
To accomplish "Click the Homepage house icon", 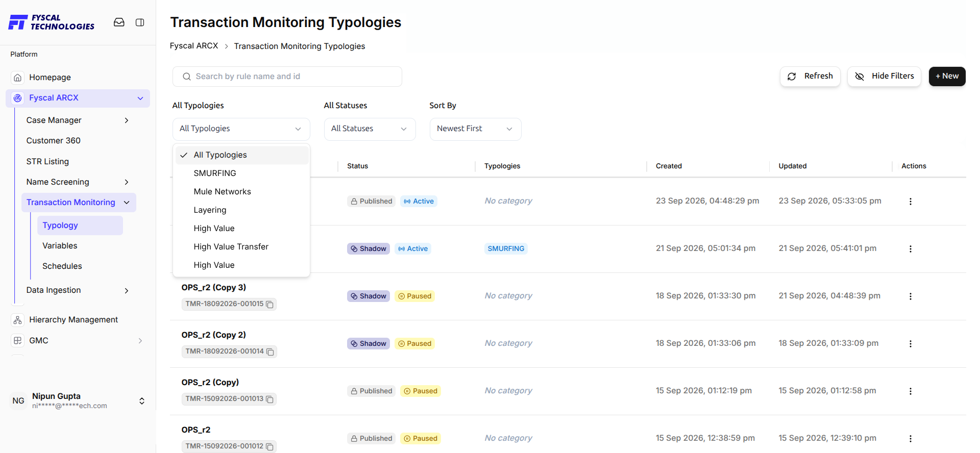I will (18, 78).
